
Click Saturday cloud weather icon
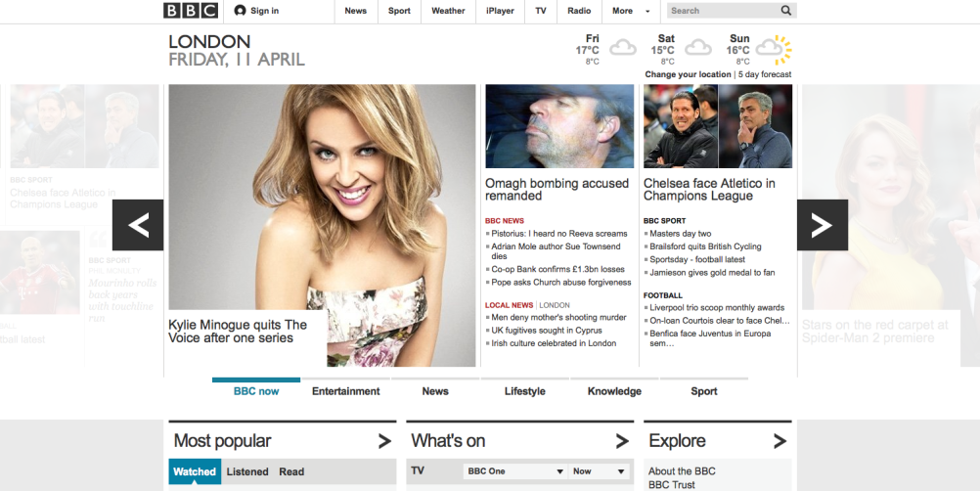698,48
